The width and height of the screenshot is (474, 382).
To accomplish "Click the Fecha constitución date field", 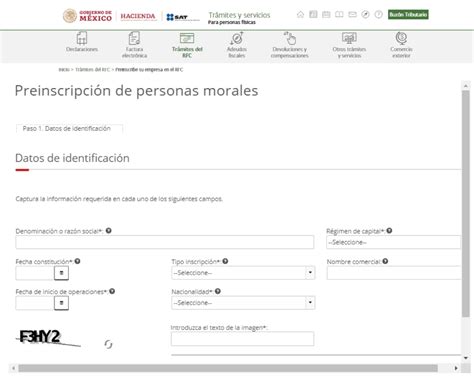I will 35,273.
